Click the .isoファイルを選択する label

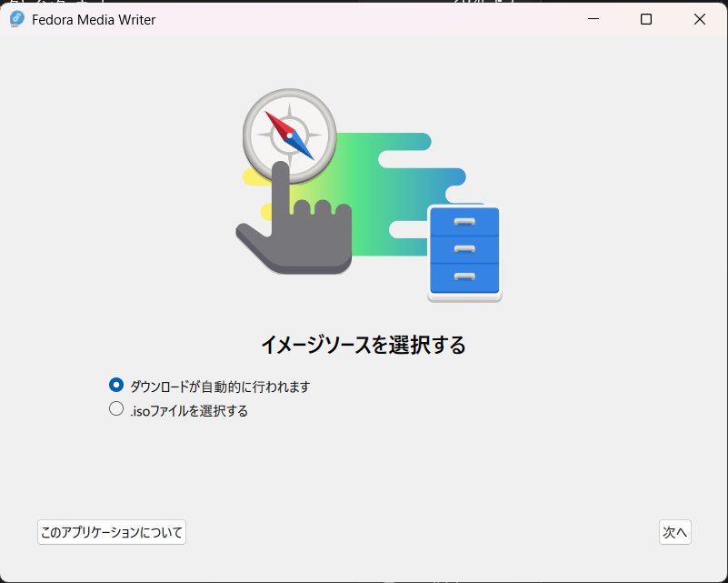[x=189, y=411]
